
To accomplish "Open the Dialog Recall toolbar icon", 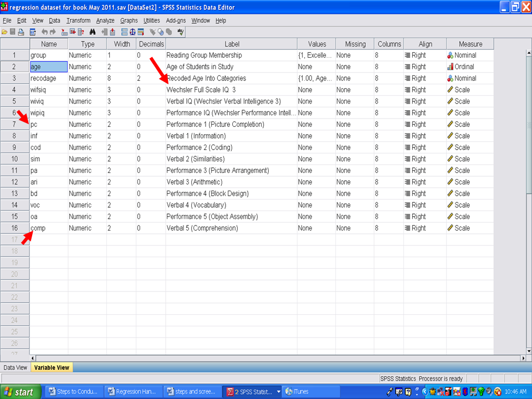I will [33, 32].
